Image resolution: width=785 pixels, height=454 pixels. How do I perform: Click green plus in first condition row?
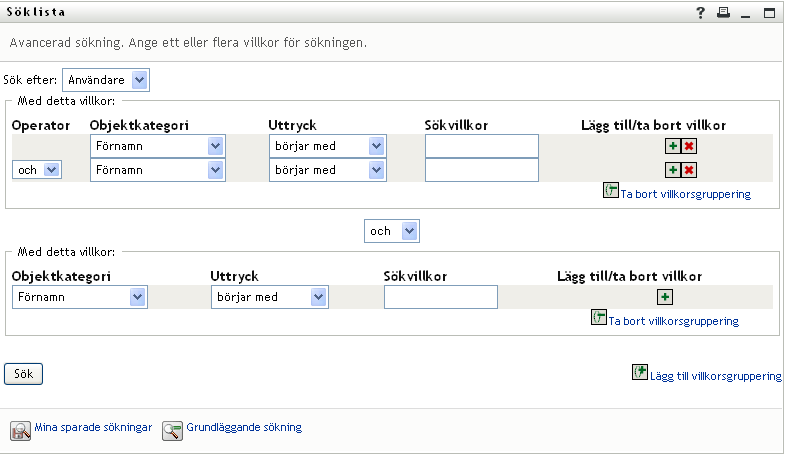pyautogui.click(x=673, y=146)
